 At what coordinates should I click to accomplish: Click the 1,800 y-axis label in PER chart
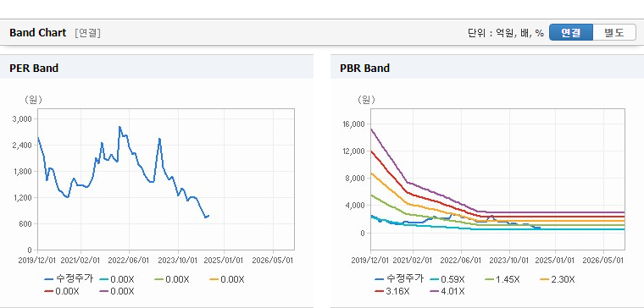[x=23, y=172]
